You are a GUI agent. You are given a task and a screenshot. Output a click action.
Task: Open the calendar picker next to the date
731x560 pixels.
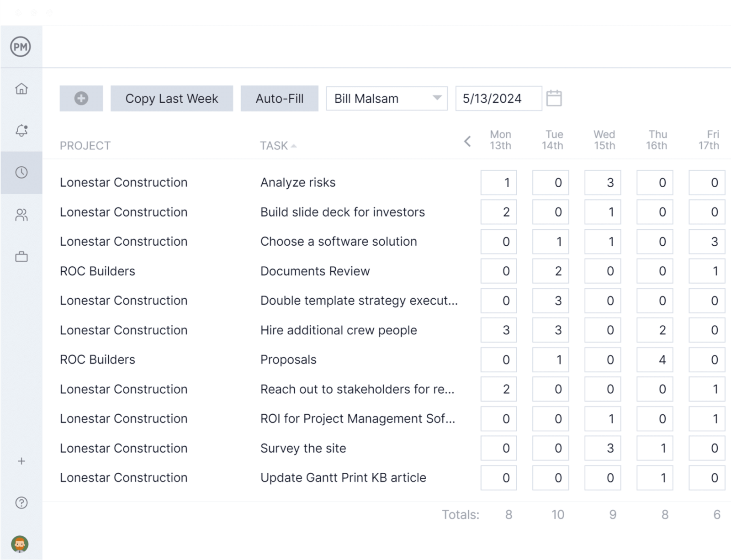[x=554, y=98]
